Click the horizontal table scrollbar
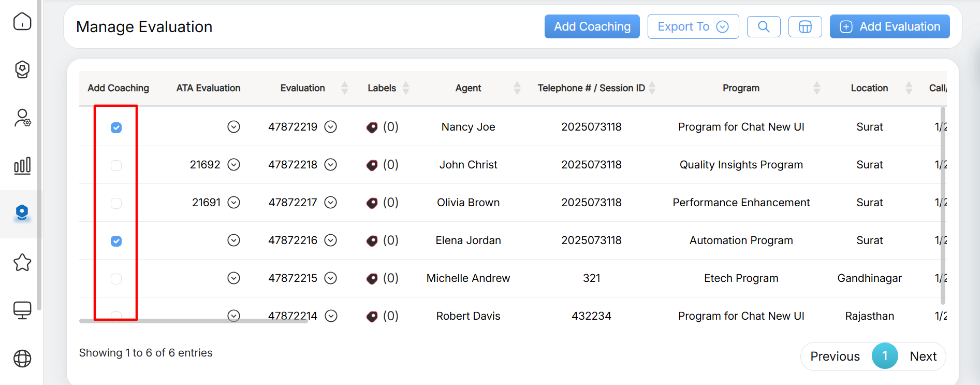Image resolution: width=980 pixels, height=385 pixels. [193, 321]
